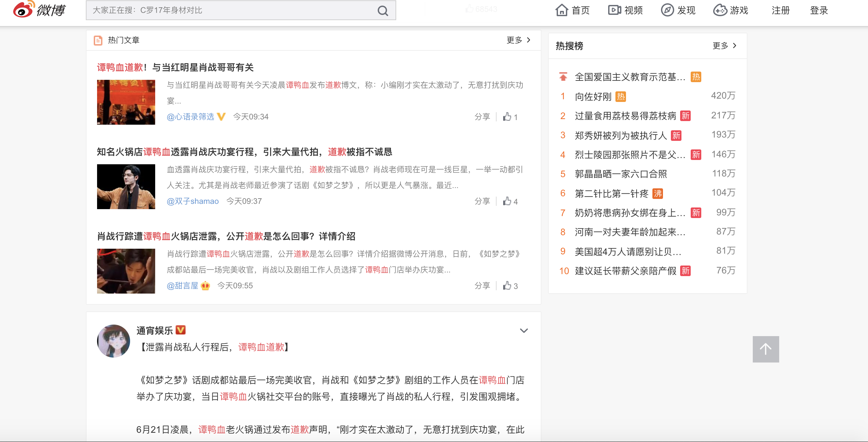Click 谭鸭血道歉 topic in 通宵娱乐 post
The width and height of the screenshot is (868, 442).
click(x=261, y=347)
